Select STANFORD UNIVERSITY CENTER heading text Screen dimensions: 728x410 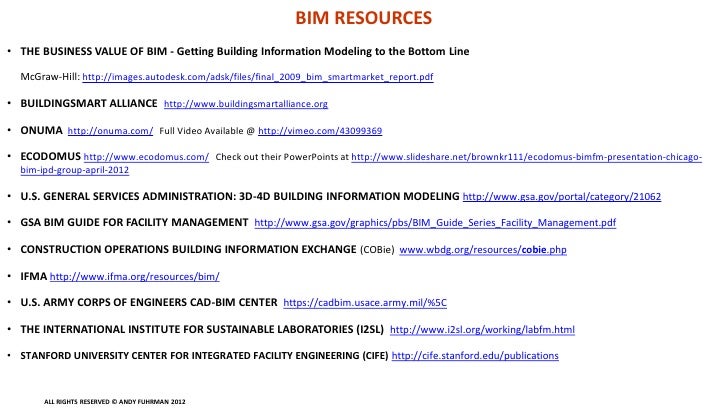tap(204, 356)
